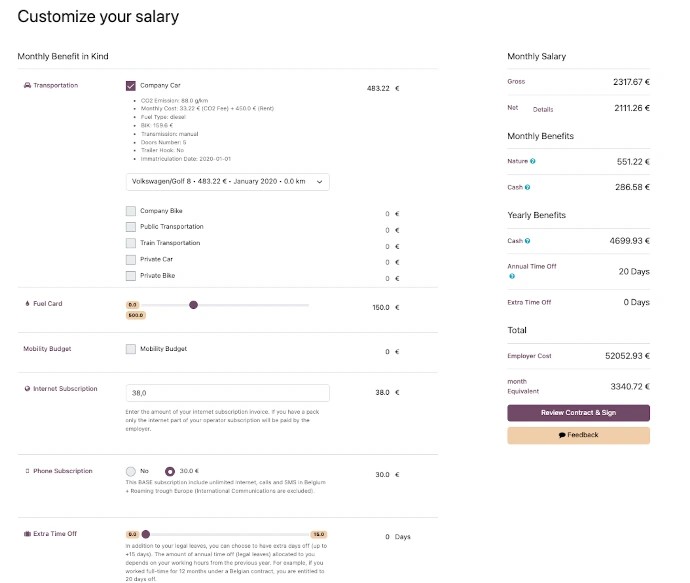Click the phone icon beside Phone Subscription
690x583 pixels.
click(x=26, y=471)
